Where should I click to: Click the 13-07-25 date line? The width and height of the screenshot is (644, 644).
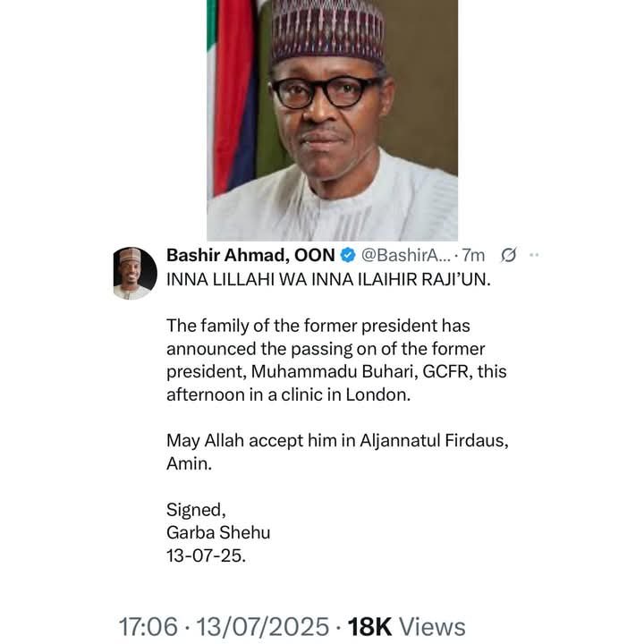click(x=206, y=556)
